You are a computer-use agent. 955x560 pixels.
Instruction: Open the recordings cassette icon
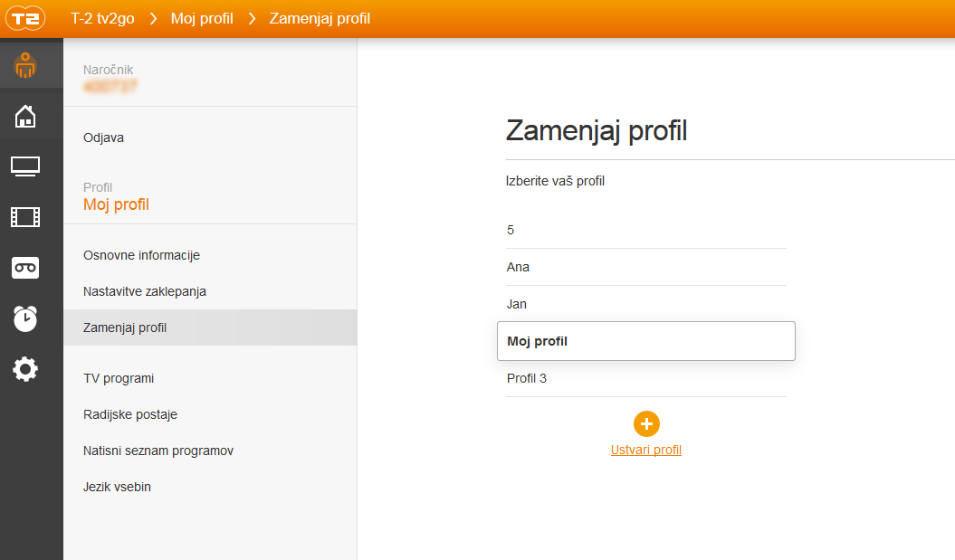click(x=25, y=268)
